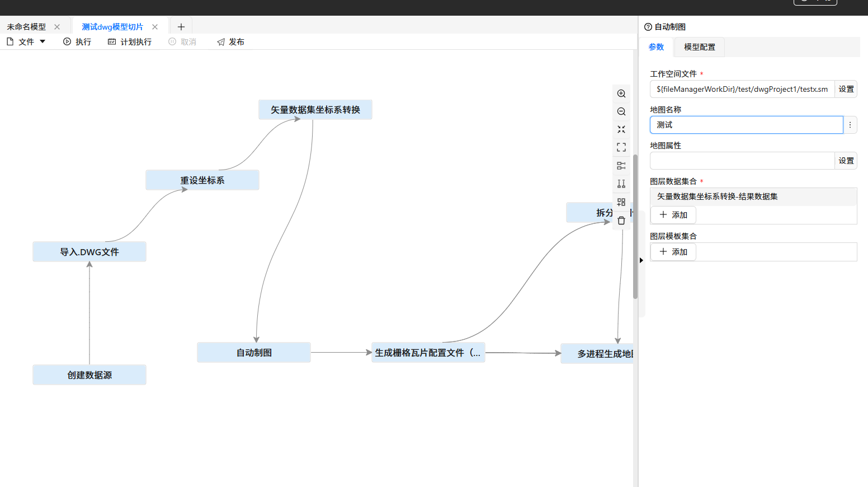This screenshot has height=487, width=868.
Task: Select the 自动制图 node
Action: (254, 353)
